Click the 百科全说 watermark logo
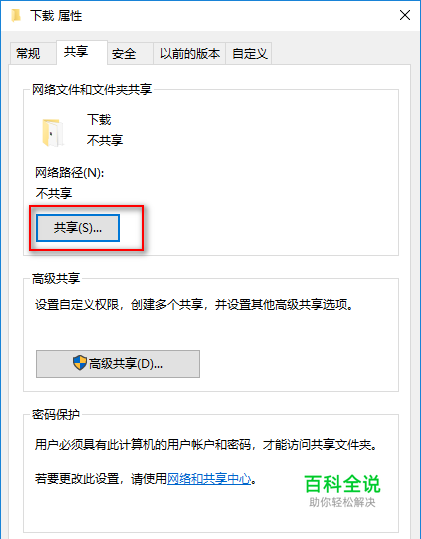 coord(342,491)
